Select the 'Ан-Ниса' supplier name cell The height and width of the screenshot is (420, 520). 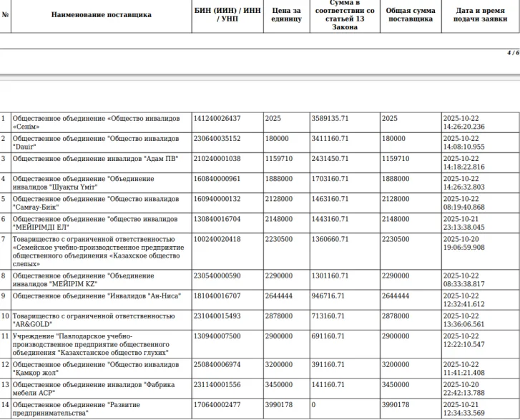click(x=101, y=296)
